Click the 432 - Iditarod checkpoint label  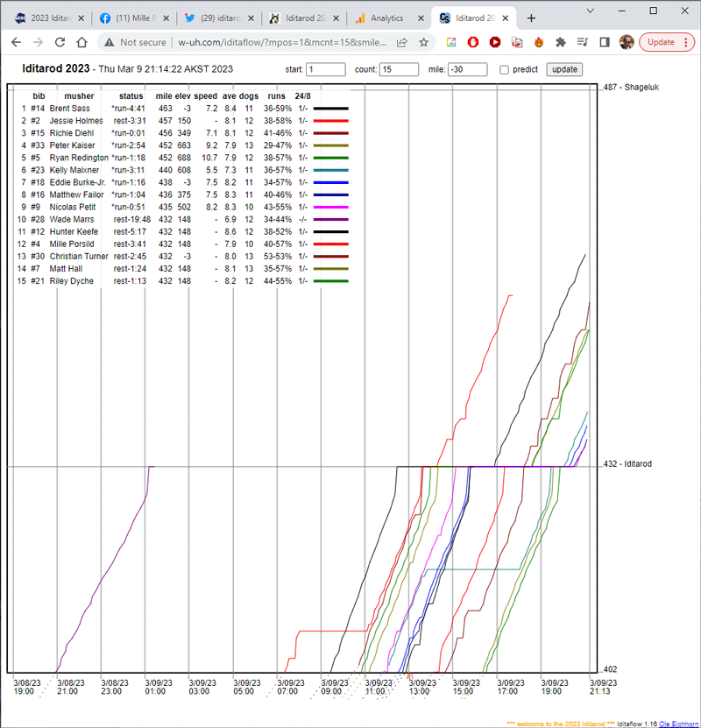tap(627, 463)
